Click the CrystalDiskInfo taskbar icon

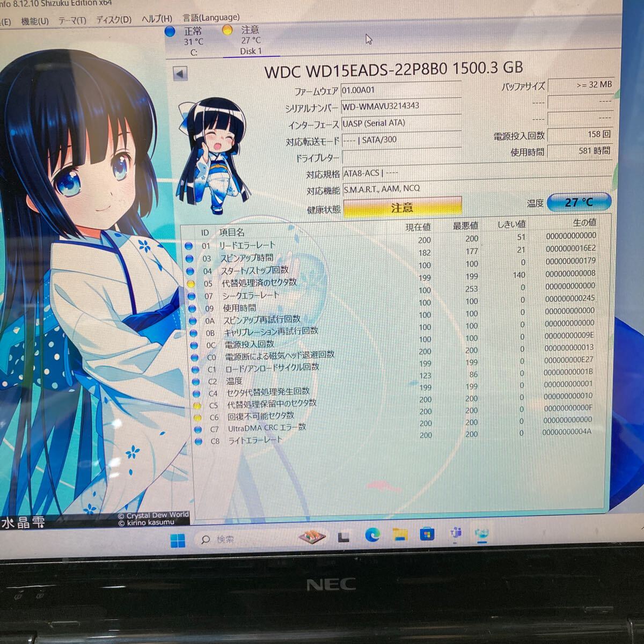point(482,533)
